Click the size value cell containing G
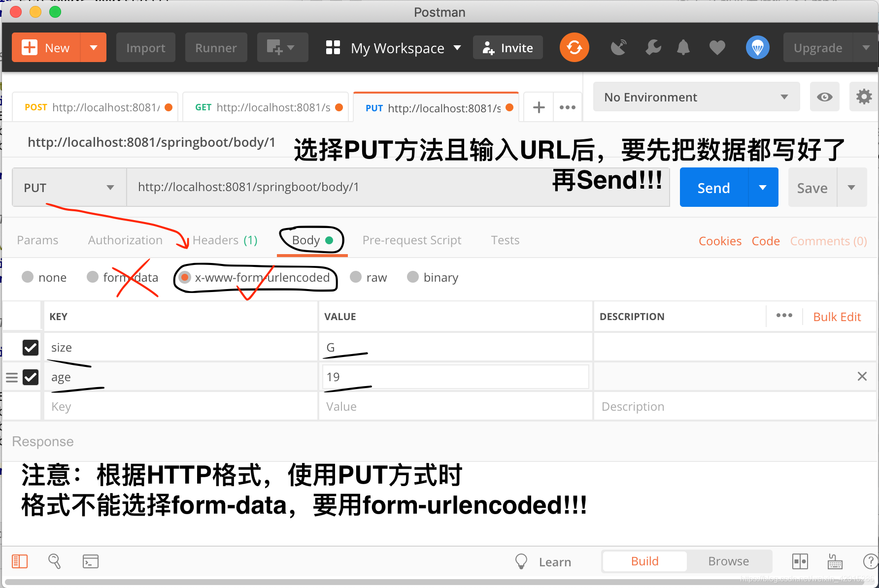This screenshot has width=879, height=588. click(455, 347)
